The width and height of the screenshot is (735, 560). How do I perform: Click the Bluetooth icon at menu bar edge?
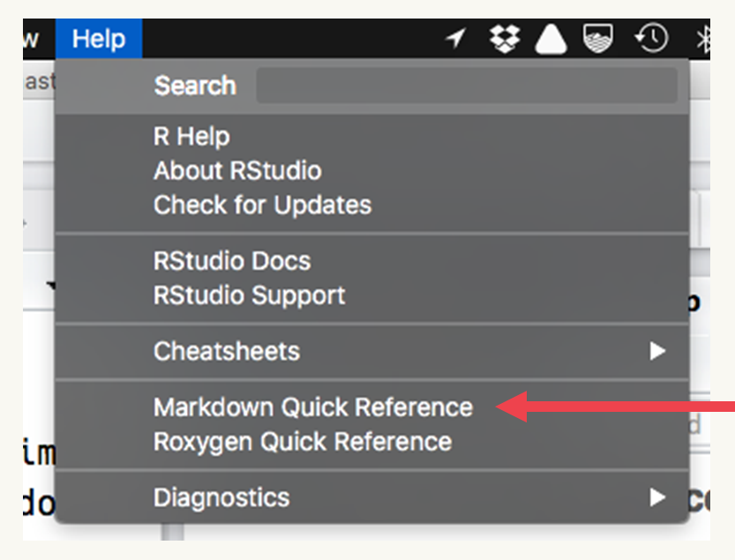(703, 39)
